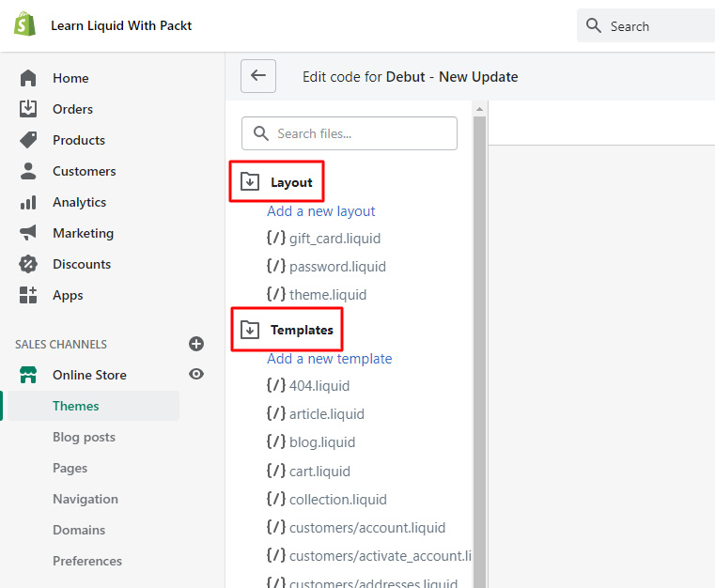715x588 pixels.
Task: Open collection.liquid template
Action: pos(338,500)
